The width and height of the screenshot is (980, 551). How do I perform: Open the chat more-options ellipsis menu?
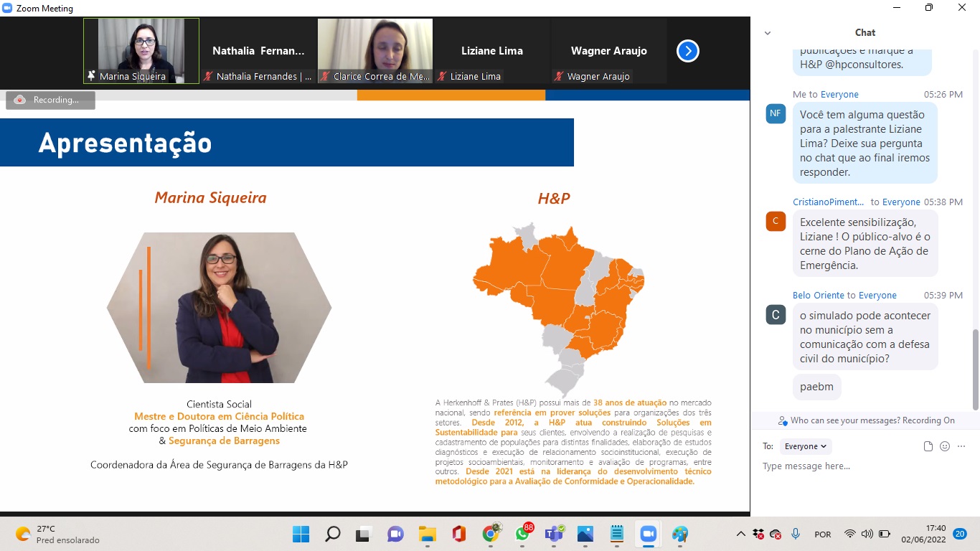coord(961,446)
